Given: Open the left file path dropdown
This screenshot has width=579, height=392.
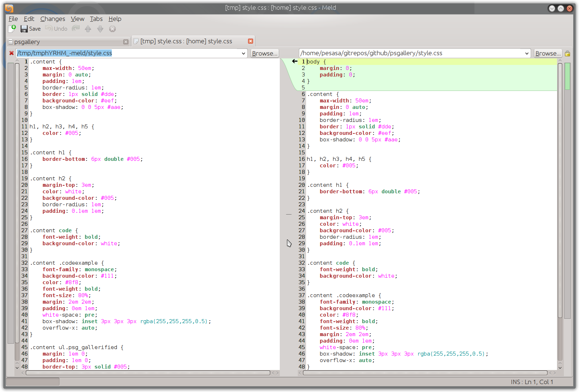Looking at the screenshot, I should 243,53.
